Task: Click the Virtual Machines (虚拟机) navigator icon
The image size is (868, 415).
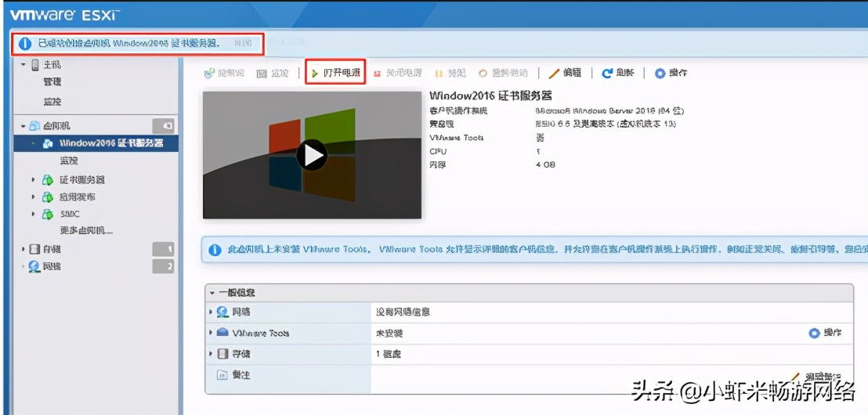Action: coord(34,125)
